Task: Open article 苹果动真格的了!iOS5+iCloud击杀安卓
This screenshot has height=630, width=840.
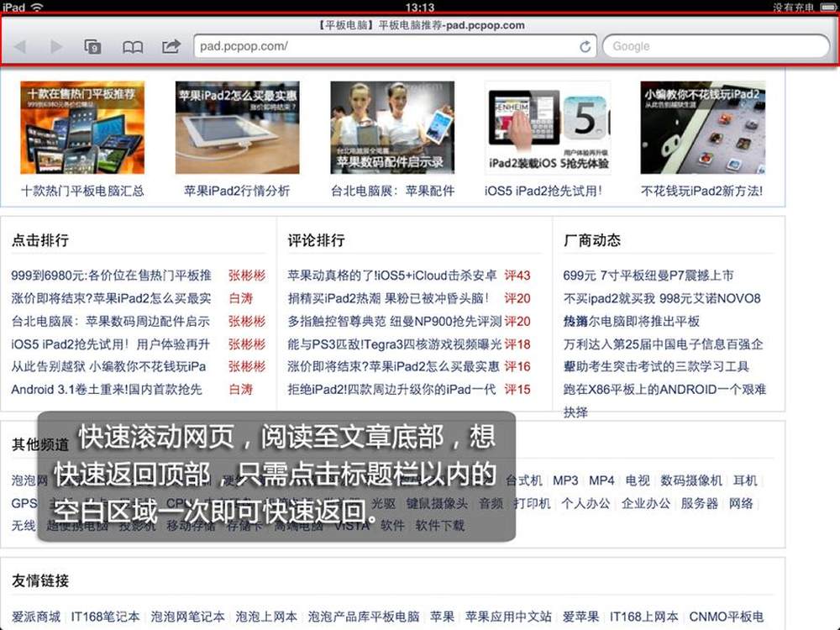Action: click(392, 276)
